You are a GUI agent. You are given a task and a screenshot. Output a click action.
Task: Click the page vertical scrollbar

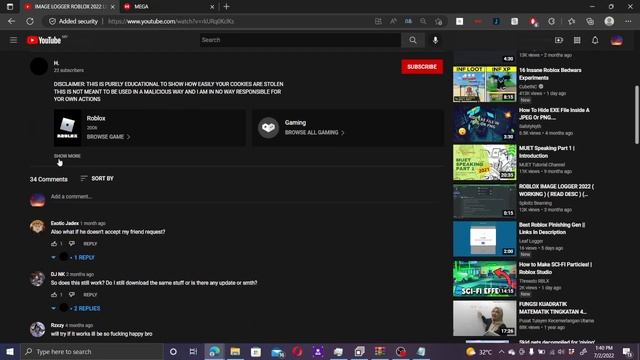coord(637,115)
